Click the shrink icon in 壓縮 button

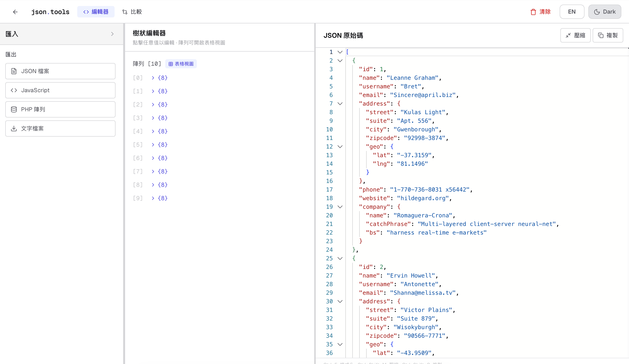[568, 35]
